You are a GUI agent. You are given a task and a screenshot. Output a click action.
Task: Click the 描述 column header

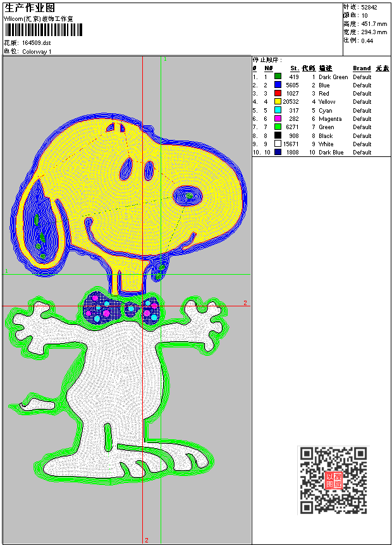point(326,68)
